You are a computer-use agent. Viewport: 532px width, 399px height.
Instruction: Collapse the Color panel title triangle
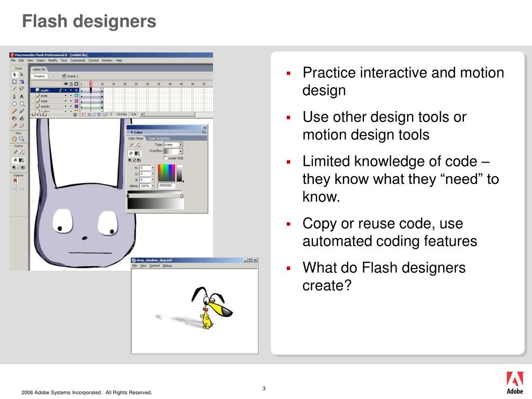[x=131, y=132]
